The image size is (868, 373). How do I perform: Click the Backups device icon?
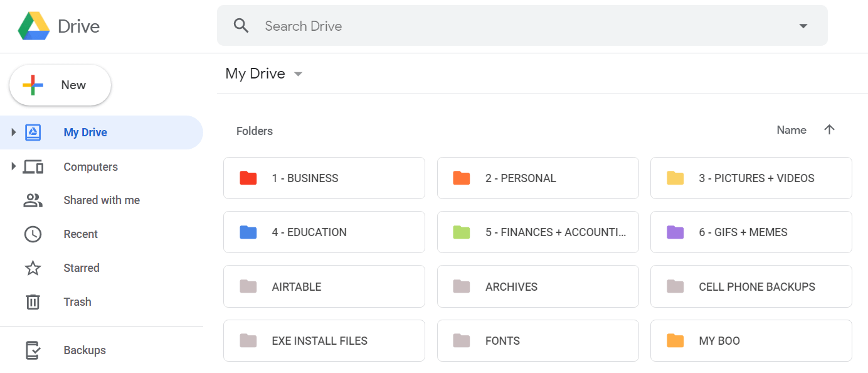coord(33,350)
